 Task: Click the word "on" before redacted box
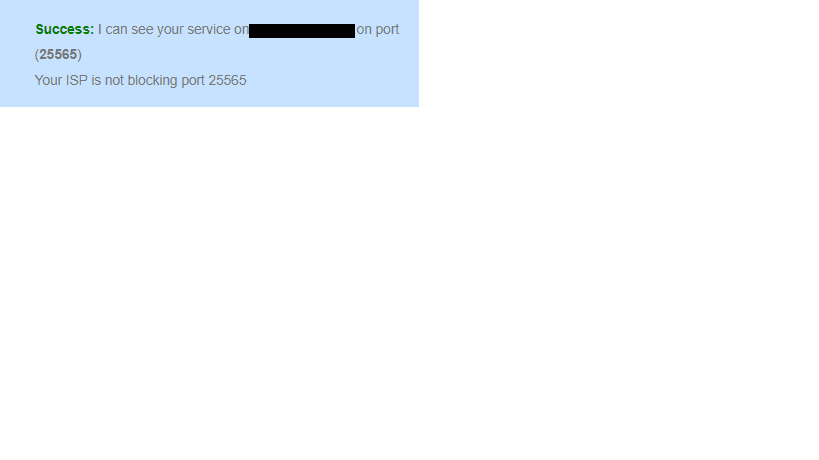point(241,30)
